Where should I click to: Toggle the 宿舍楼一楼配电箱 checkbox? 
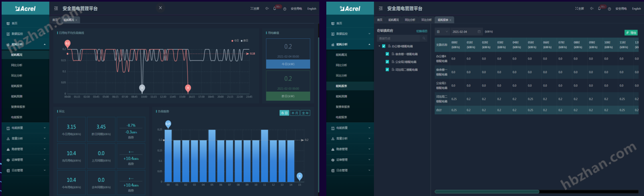pyautogui.click(x=387, y=53)
